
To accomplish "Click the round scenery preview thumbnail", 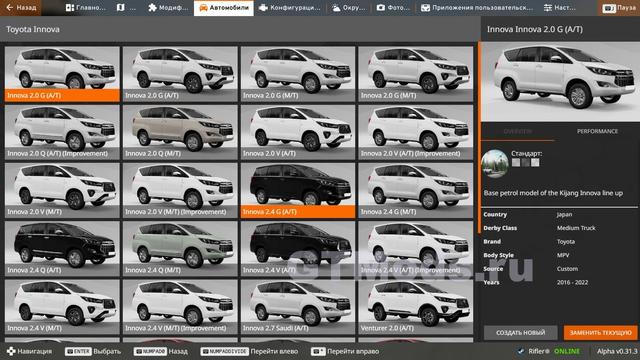I will click(495, 164).
